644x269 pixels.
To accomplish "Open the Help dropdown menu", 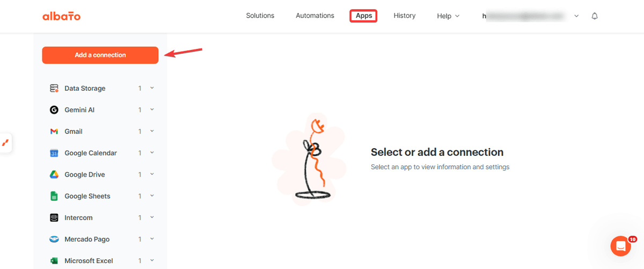I will coord(448,16).
